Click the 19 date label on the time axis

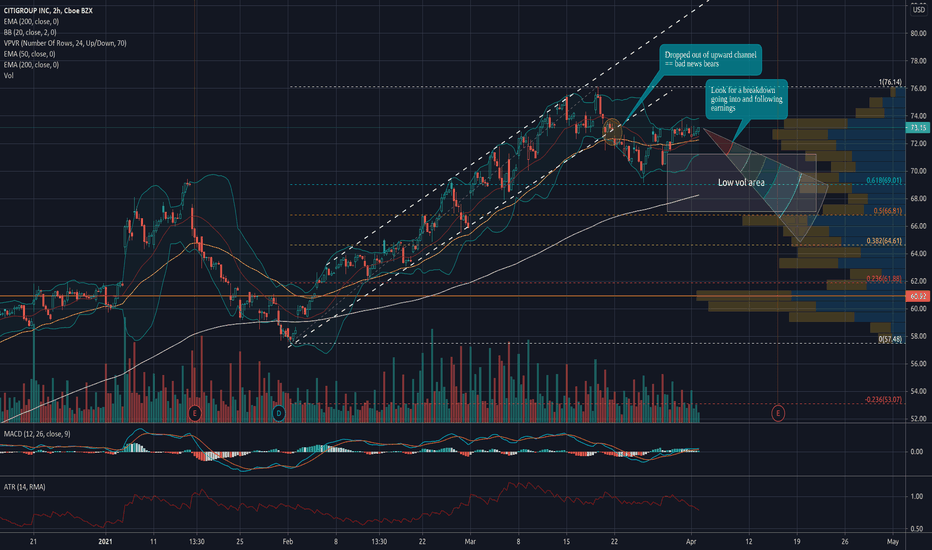click(x=796, y=542)
